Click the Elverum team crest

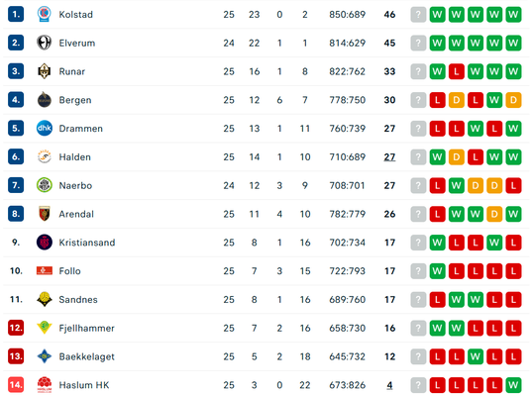coord(45,43)
